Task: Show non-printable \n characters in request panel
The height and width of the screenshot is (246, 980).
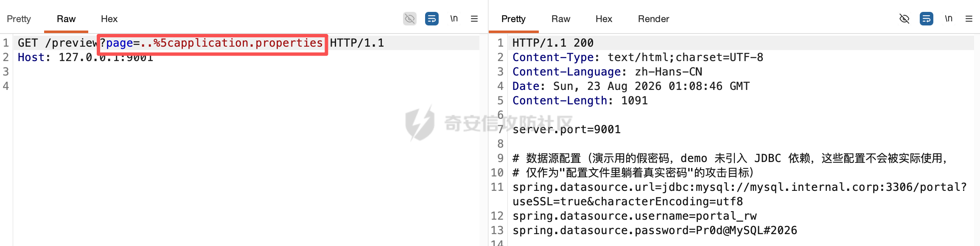Action: click(454, 19)
